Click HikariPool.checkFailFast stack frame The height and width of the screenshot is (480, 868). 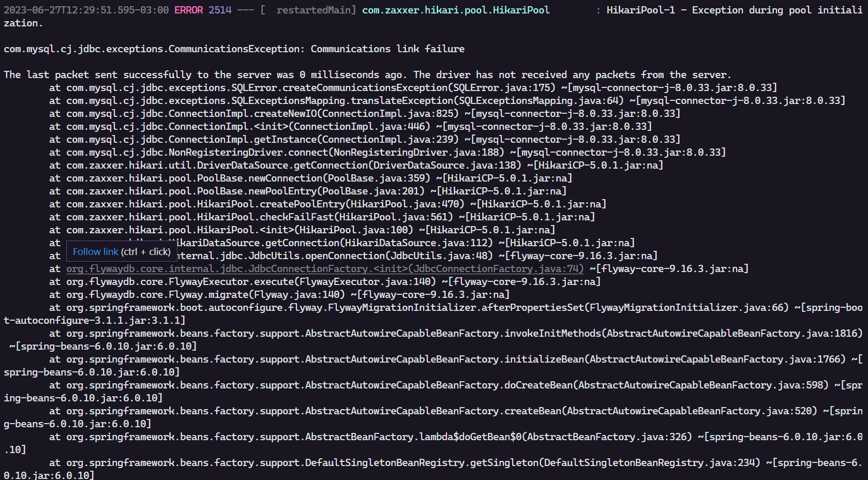pos(322,217)
